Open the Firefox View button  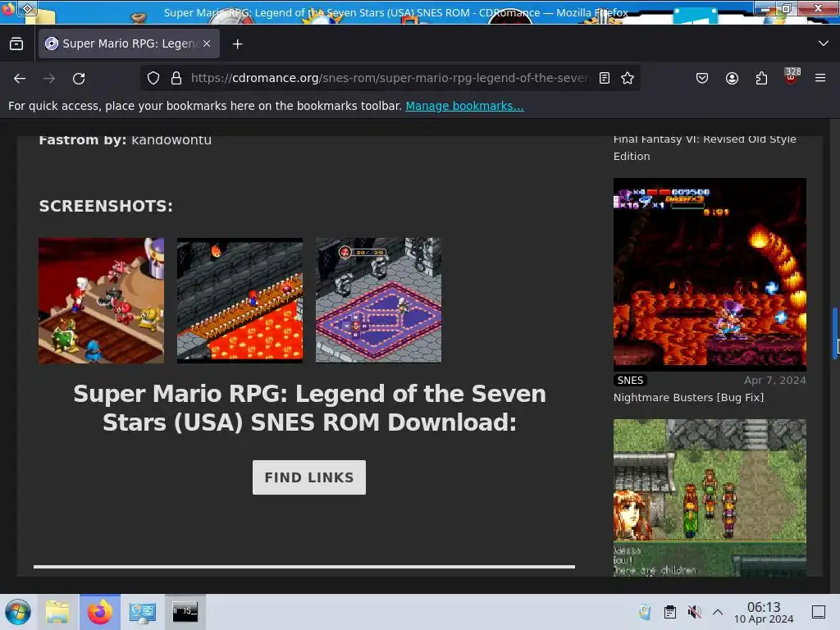(16, 43)
